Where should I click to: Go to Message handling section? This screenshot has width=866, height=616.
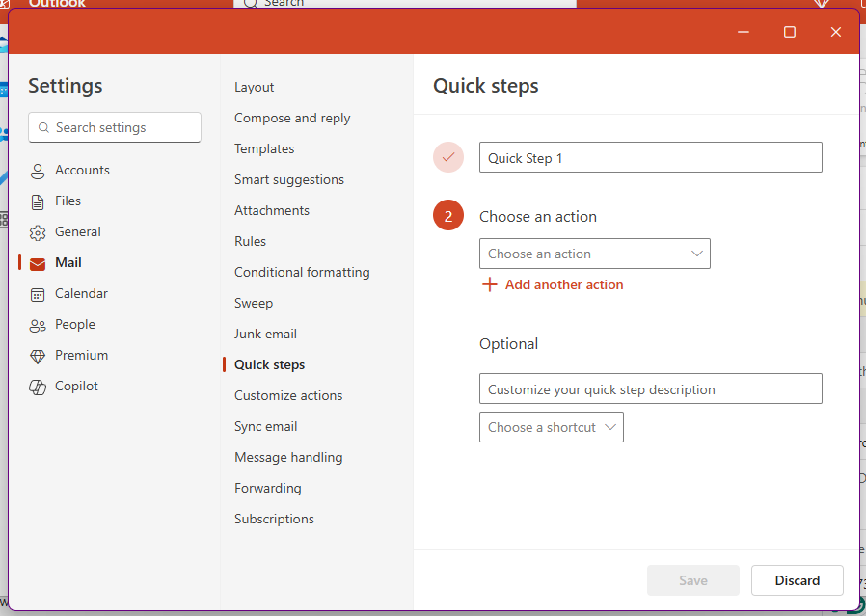tap(288, 458)
